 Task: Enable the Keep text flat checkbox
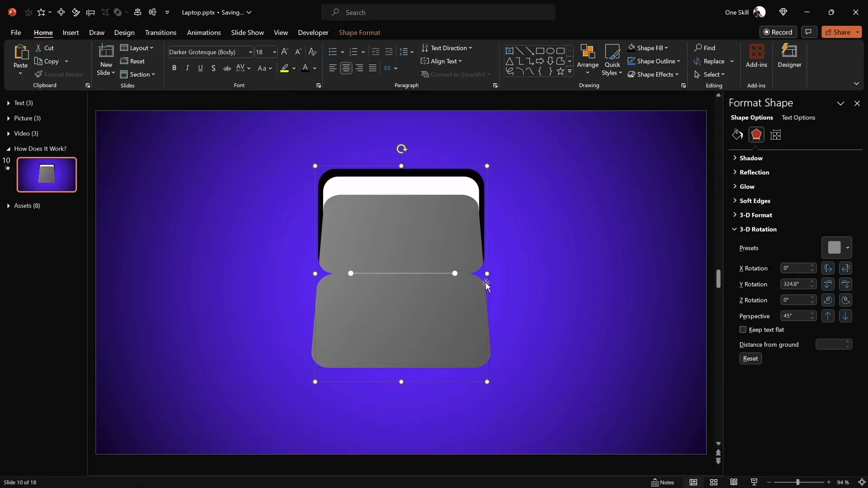coord(743,330)
